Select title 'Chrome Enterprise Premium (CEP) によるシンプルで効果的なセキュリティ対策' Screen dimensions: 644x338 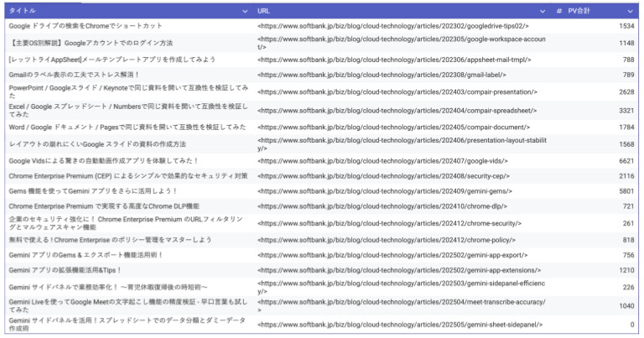[128, 176]
